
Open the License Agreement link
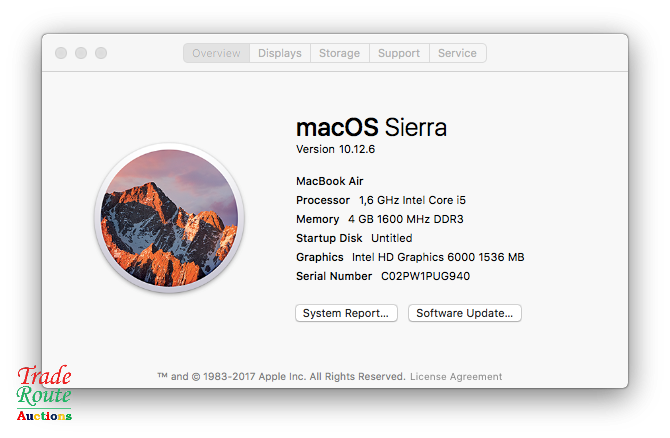[x=456, y=377]
